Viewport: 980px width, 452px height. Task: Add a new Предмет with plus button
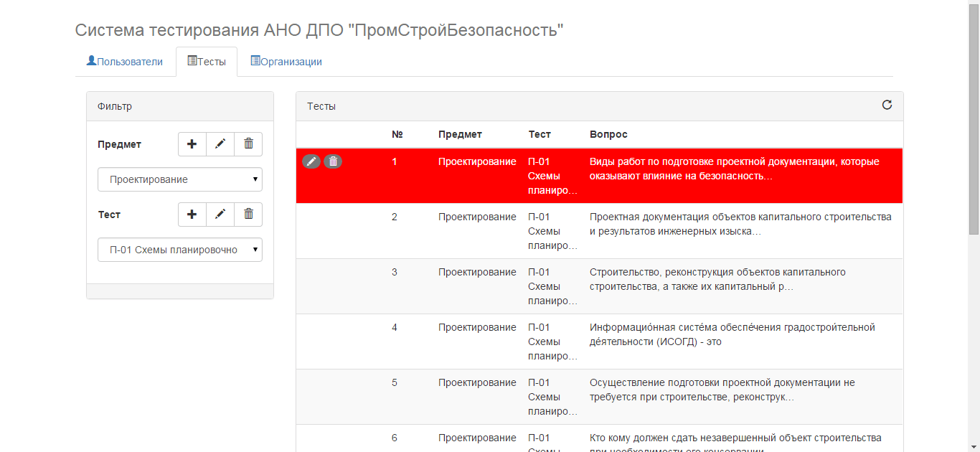[192, 144]
